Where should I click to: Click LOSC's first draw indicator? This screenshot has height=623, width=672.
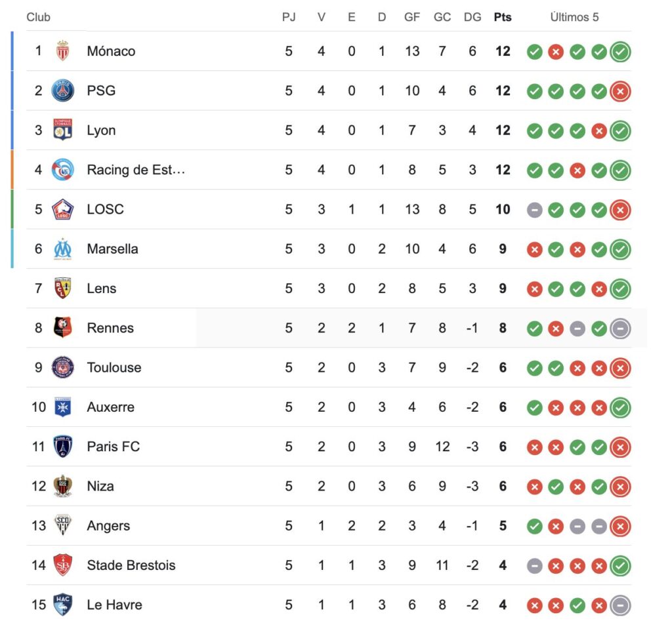coord(535,210)
